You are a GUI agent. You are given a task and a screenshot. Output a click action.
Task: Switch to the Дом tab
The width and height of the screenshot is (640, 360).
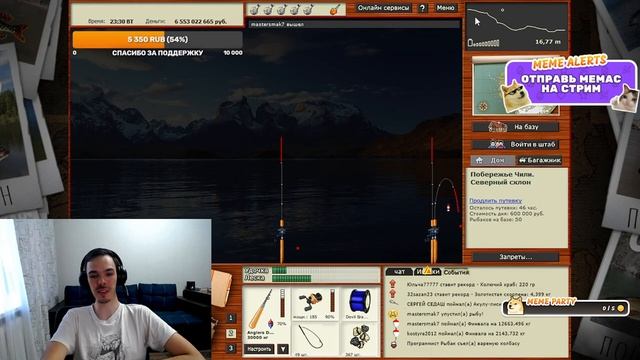coord(493,160)
